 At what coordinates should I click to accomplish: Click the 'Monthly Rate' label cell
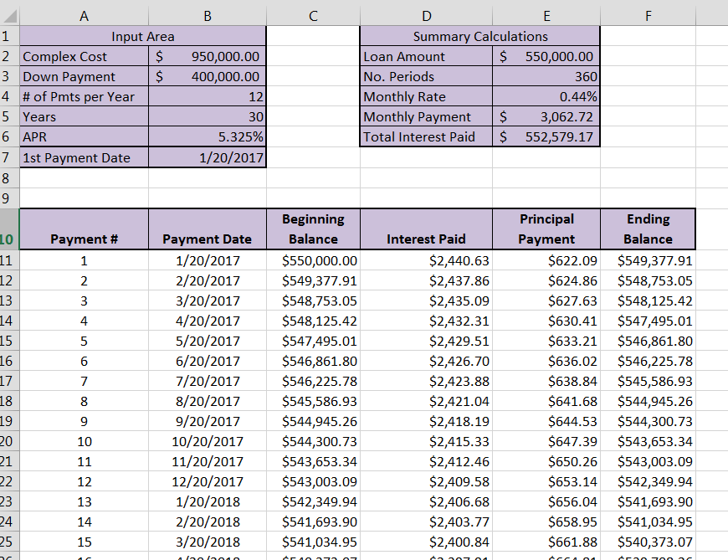[426, 96]
